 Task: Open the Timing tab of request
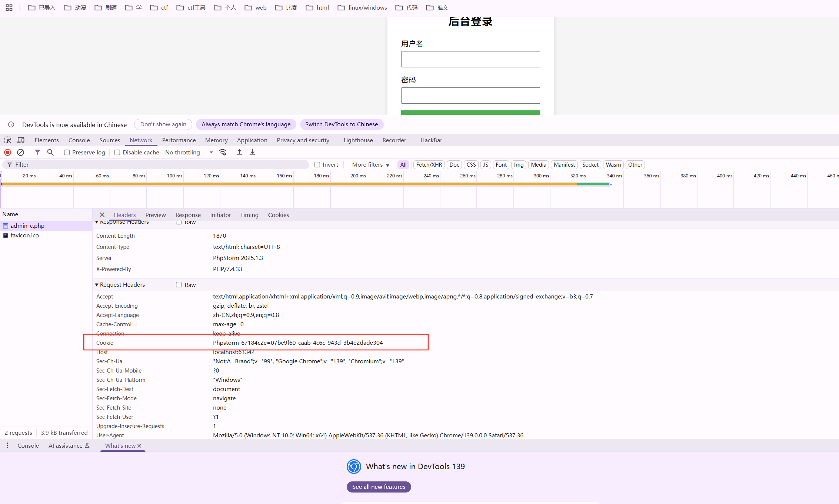(x=249, y=215)
